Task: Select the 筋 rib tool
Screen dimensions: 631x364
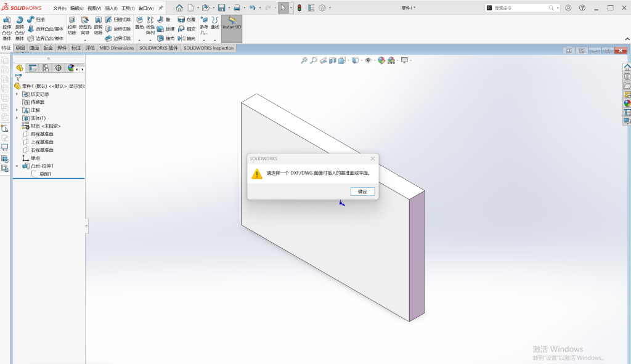Action: click(x=164, y=19)
